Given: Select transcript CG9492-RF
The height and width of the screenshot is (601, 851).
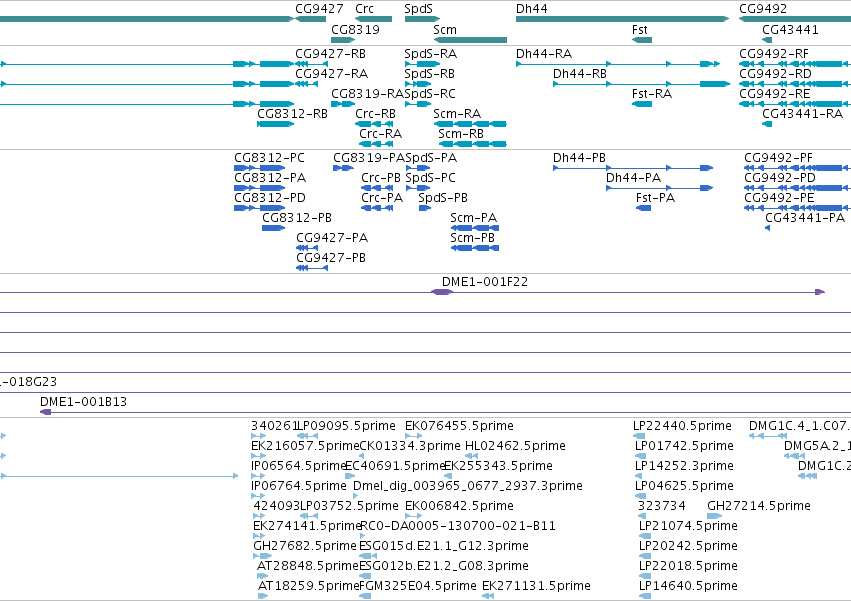Looking at the screenshot, I should pos(795,64).
